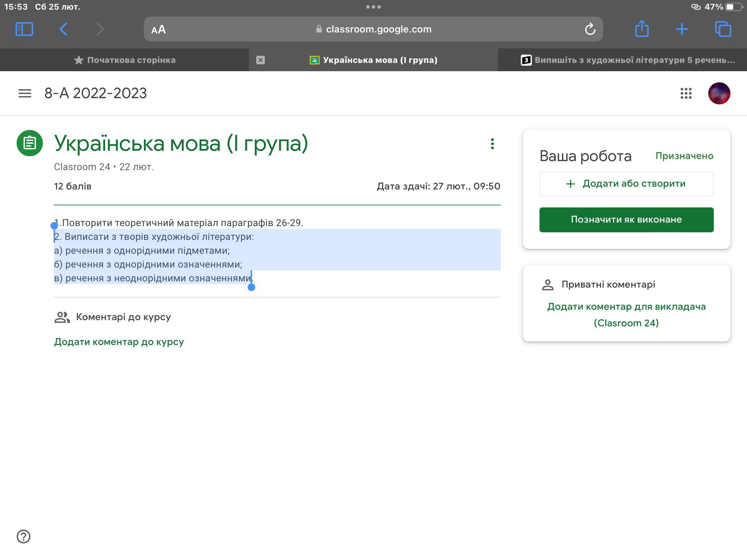Go back to the previous page
The height and width of the screenshot is (560, 747).
[63, 29]
